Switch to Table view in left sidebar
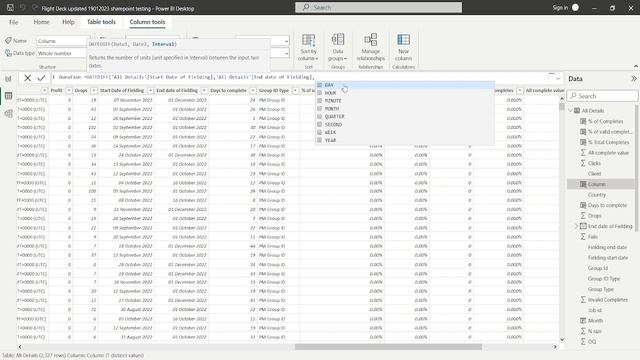 (8, 96)
